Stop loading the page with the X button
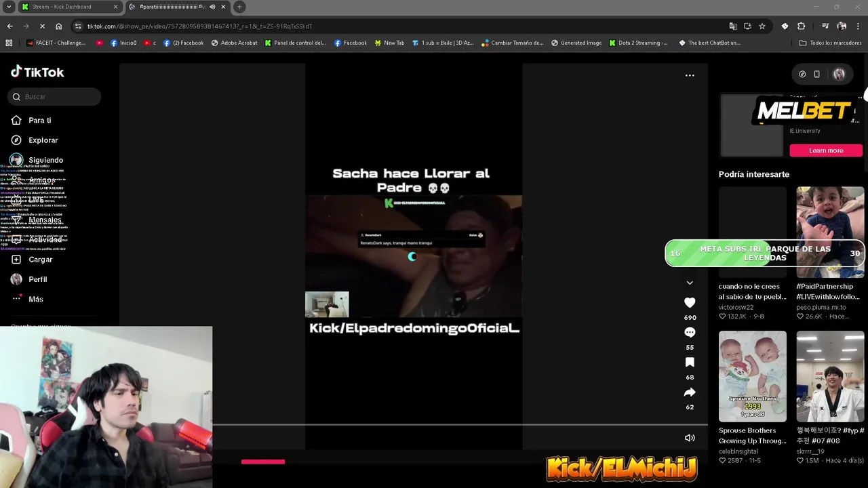Image resolution: width=868 pixels, height=488 pixels. click(x=41, y=26)
